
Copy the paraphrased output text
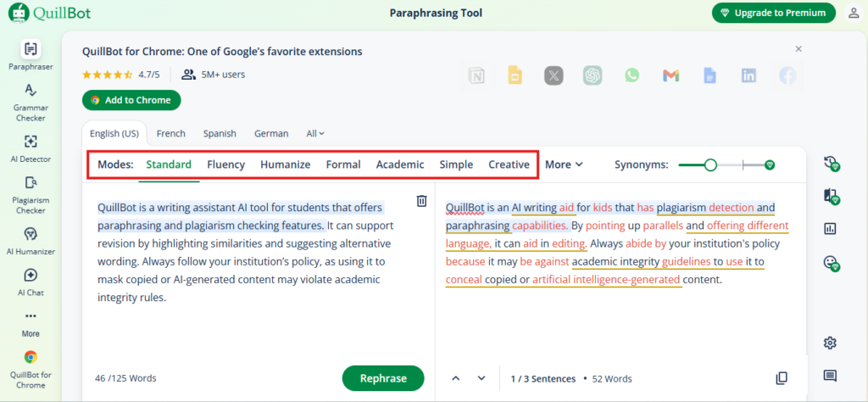[781, 378]
